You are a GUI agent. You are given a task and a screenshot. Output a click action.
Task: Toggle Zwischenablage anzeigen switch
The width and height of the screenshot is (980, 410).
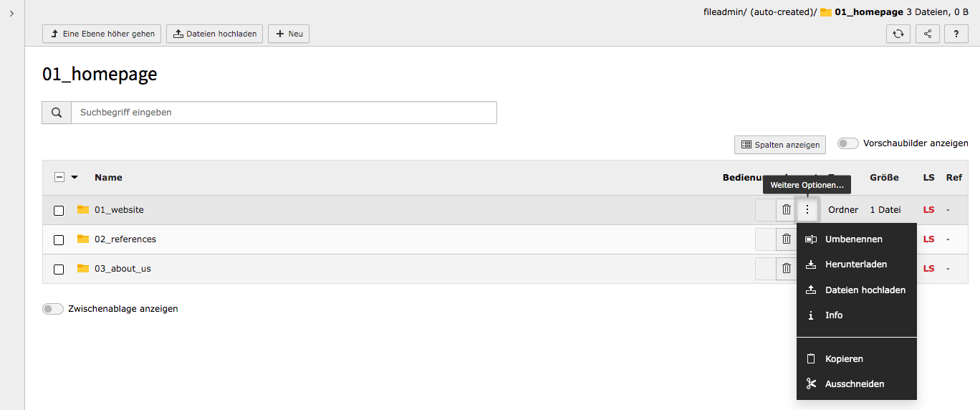pos(53,309)
